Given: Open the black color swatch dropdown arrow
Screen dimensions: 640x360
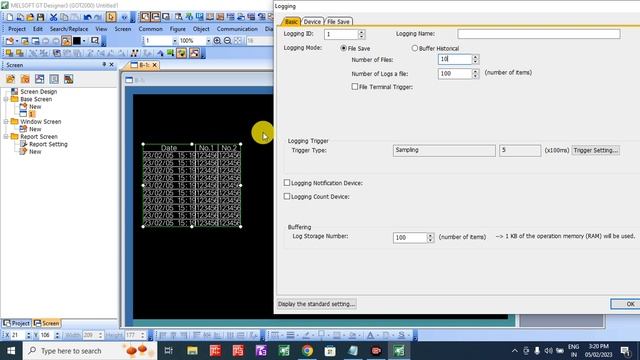Looking at the screenshot, I should tap(84, 41).
